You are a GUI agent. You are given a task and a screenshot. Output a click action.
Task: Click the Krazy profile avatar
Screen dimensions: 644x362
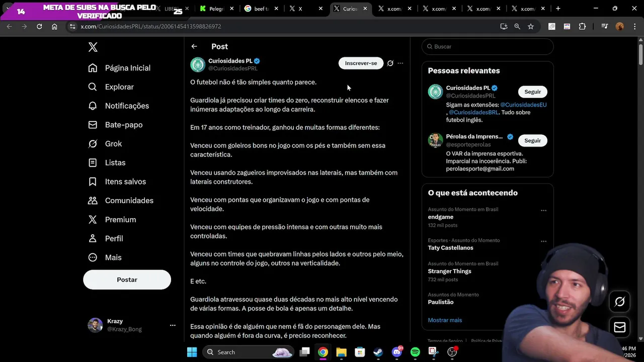pos(95,325)
